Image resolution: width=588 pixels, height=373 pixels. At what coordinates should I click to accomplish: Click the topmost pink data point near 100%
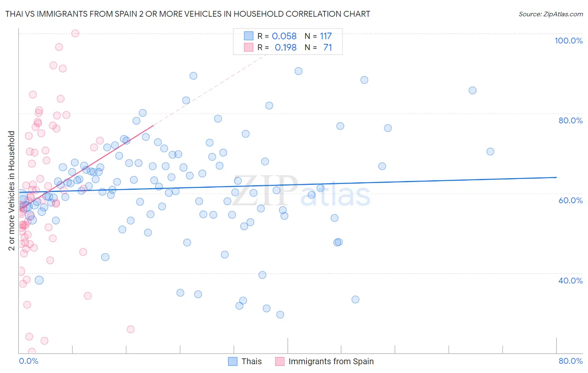(75, 33)
